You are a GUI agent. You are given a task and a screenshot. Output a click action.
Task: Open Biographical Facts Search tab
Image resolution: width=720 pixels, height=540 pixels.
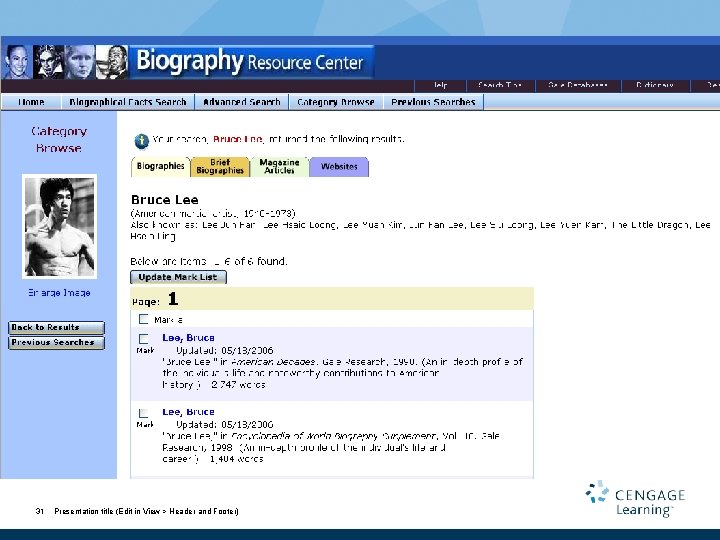pos(128,102)
